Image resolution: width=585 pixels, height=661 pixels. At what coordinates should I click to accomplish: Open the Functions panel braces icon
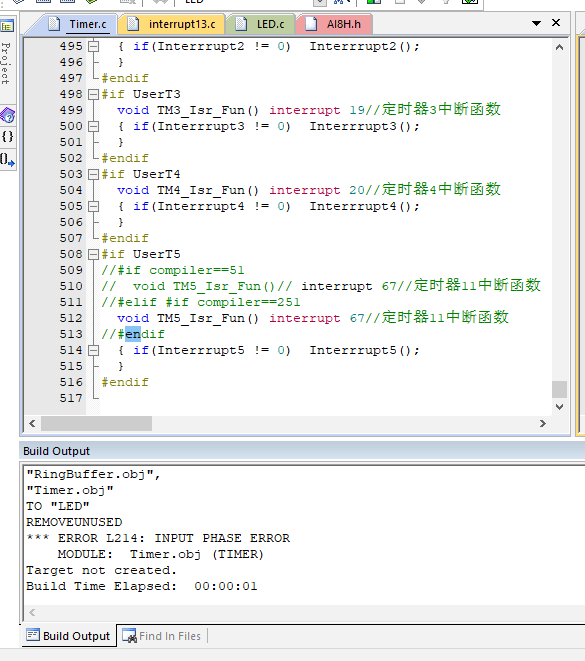point(7,137)
